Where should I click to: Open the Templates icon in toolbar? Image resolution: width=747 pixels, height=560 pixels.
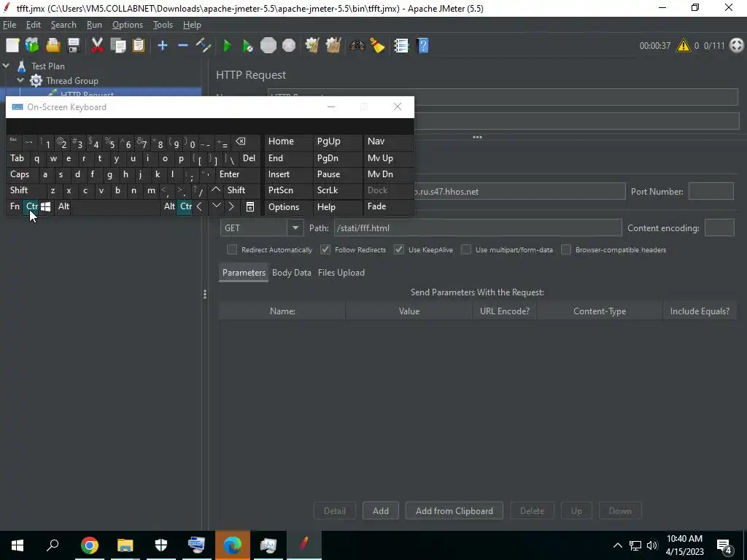(x=32, y=46)
